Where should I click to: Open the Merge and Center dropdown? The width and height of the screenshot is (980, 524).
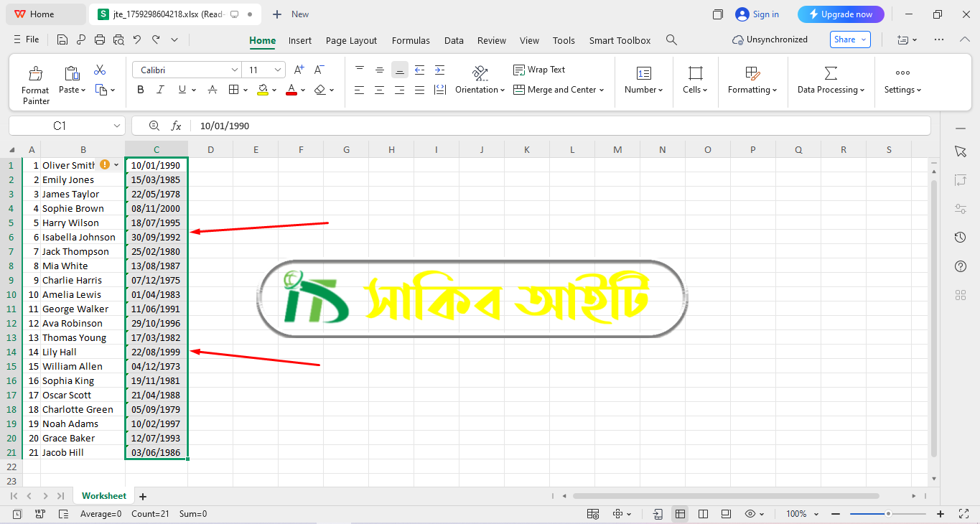559,90
